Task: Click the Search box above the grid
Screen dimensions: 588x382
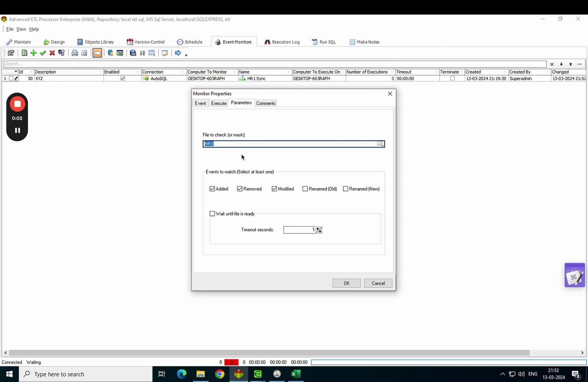Action: (x=275, y=64)
